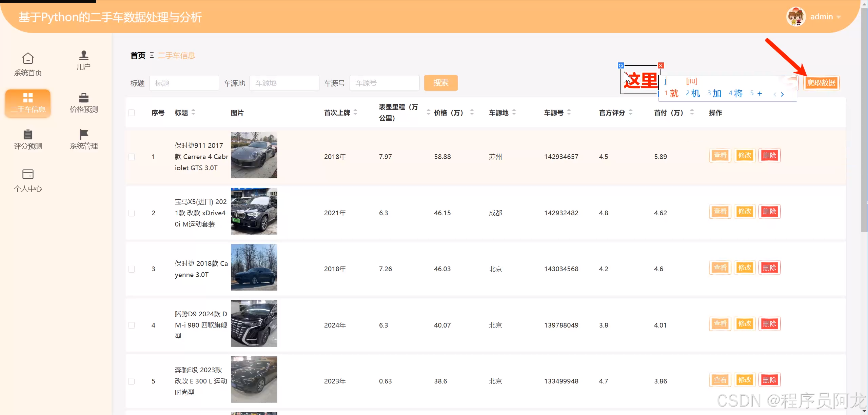Open the 用户 user icon
This screenshot has width=868, height=415.
pos(83,55)
